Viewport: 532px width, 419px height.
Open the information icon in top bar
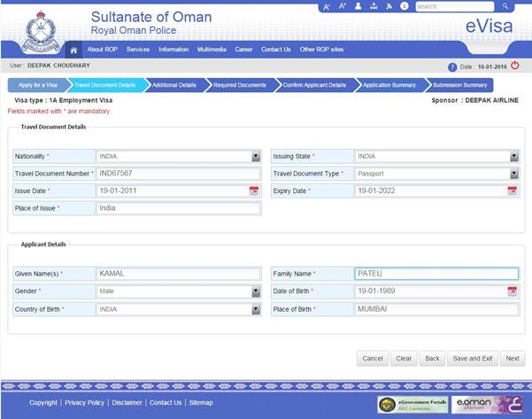pyautogui.click(x=404, y=6)
